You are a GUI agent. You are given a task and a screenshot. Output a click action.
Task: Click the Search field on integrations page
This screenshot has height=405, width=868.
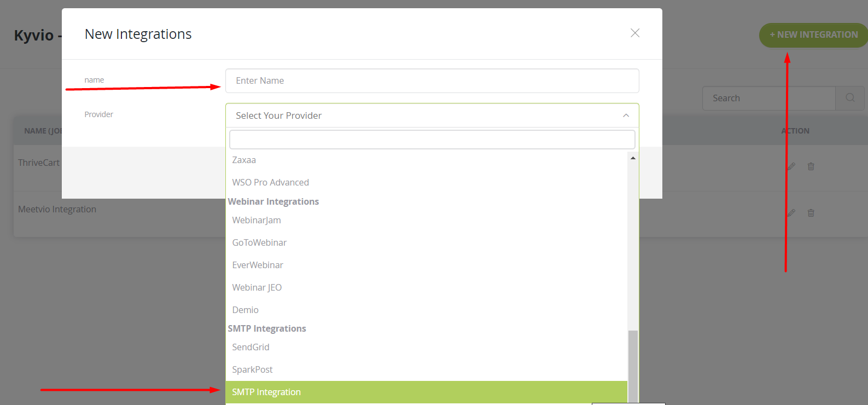[x=769, y=98]
